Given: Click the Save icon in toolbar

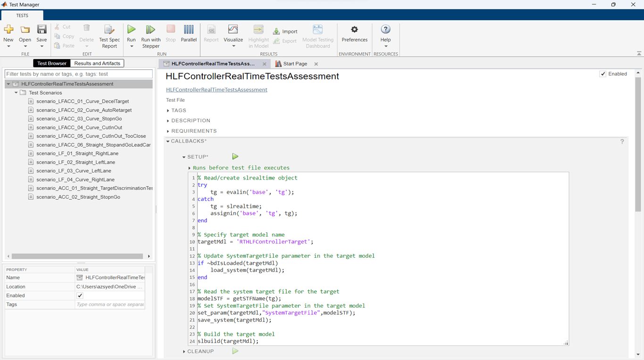Looking at the screenshot, I should pyautogui.click(x=41, y=30).
